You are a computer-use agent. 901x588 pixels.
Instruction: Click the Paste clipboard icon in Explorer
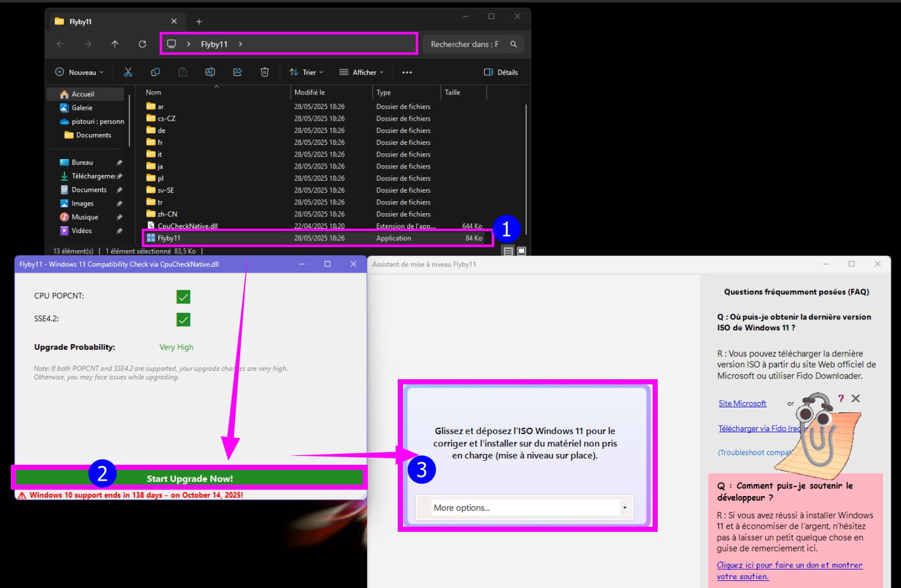tap(183, 72)
